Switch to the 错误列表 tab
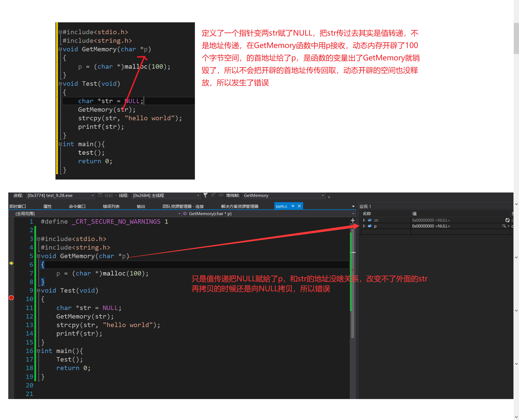Viewport: 519px width, 420px height. click(111, 206)
